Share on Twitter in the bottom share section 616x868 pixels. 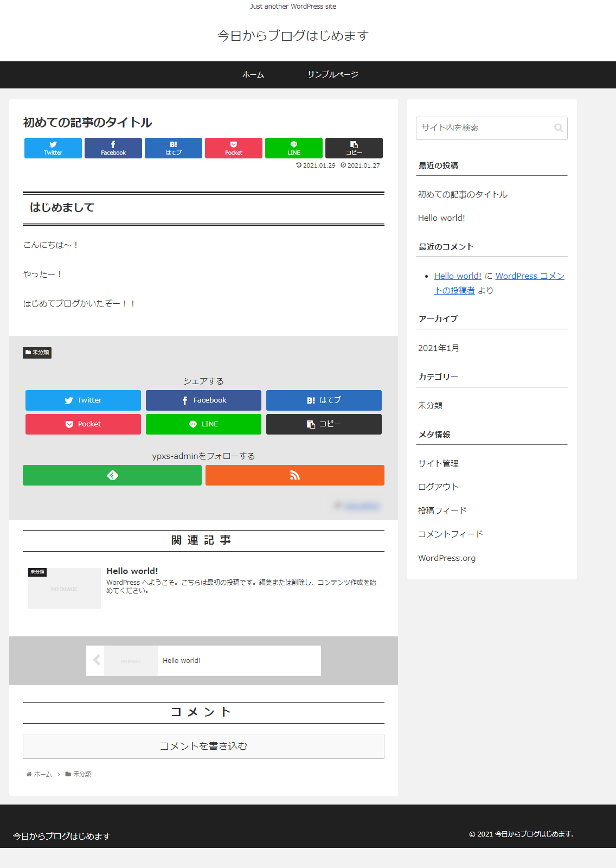[83, 400]
